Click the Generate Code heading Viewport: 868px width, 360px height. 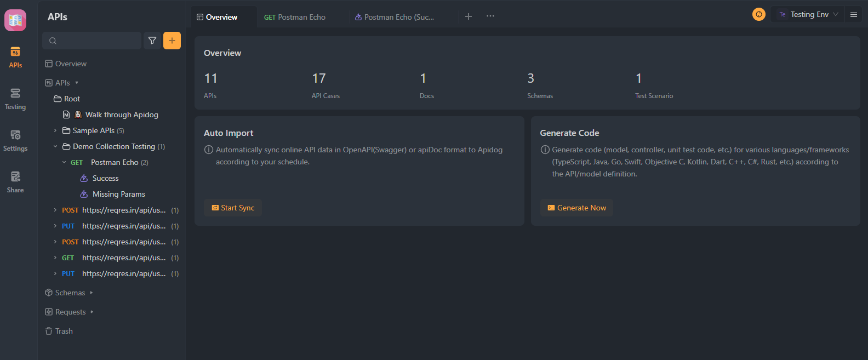click(x=569, y=133)
